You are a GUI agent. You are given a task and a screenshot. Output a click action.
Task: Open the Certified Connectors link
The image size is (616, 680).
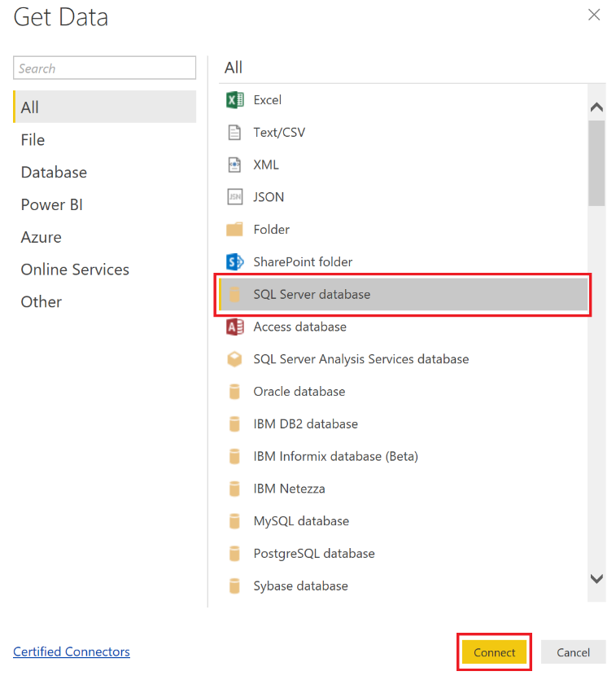coord(72,651)
